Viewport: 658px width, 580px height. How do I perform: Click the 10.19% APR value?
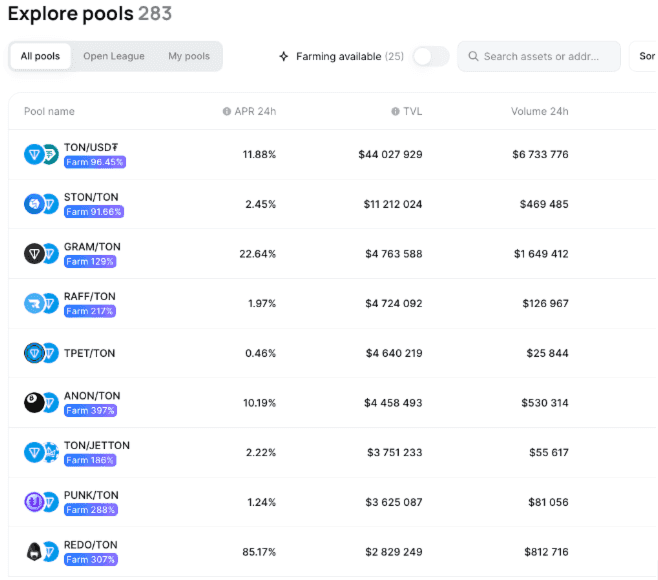coord(259,402)
